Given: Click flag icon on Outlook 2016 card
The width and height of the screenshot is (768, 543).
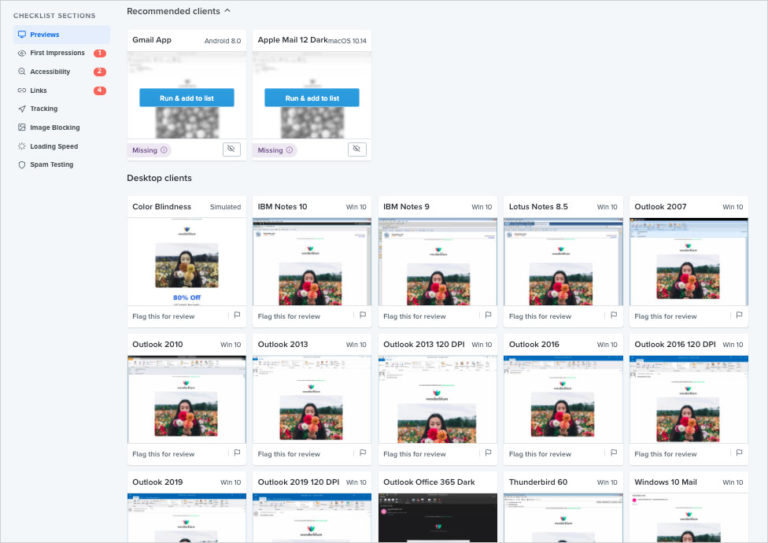Looking at the screenshot, I should point(614,453).
